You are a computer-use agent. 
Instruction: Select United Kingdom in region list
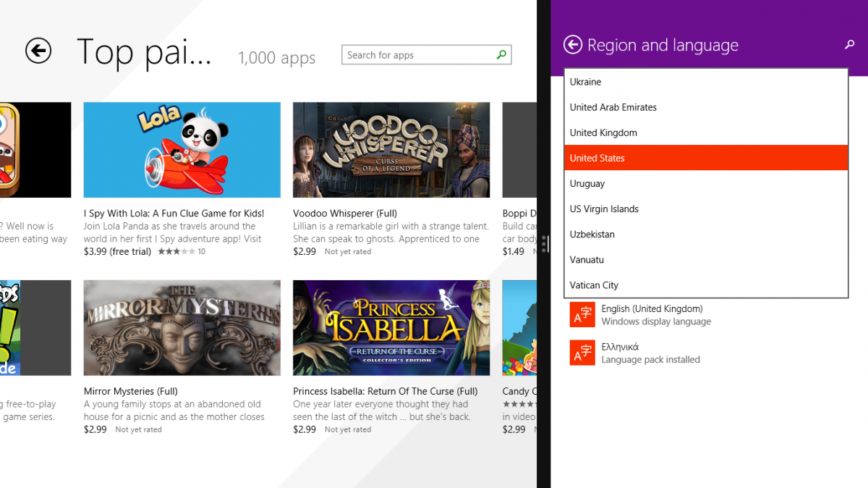click(x=706, y=132)
